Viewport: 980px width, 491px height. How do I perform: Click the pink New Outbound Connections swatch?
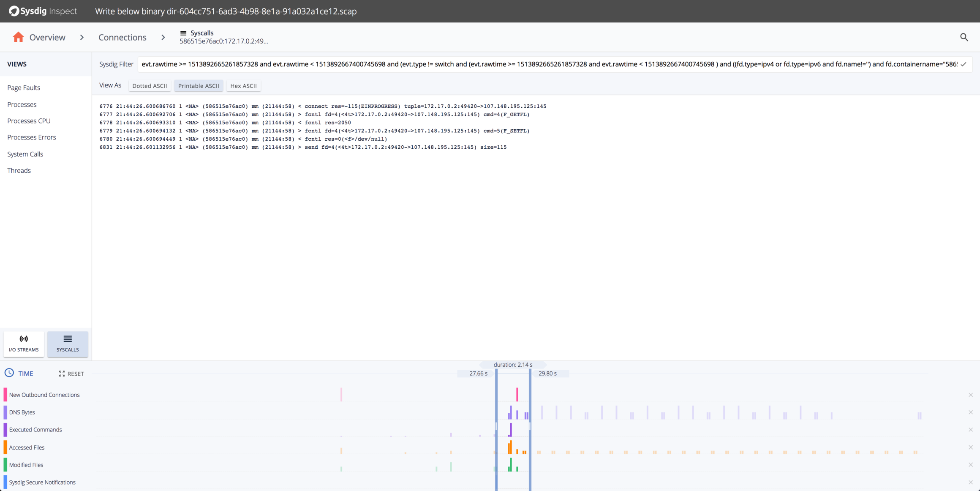point(5,395)
